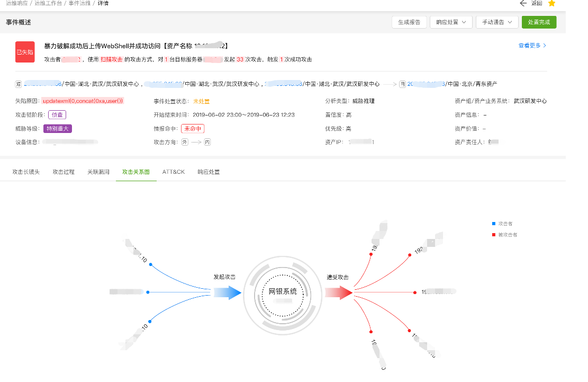Image resolution: width=588 pixels, height=382 pixels.
Task: Select the central 网银系统 node
Action: pos(283,292)
